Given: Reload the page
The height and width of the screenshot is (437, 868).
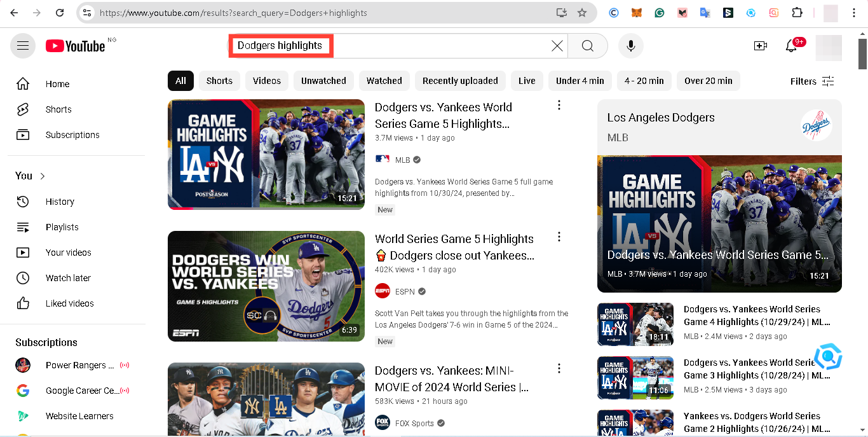Looking at the screenshot, I should click(x=60, y=13).
